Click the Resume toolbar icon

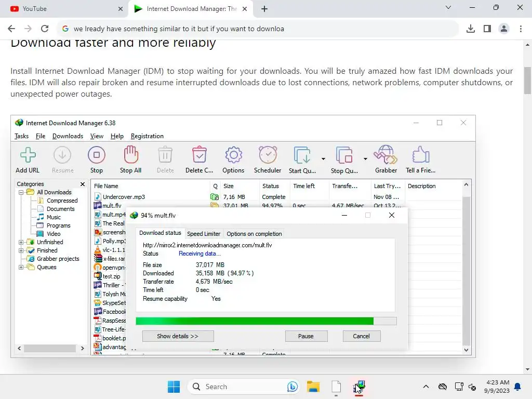coord(62,155)
